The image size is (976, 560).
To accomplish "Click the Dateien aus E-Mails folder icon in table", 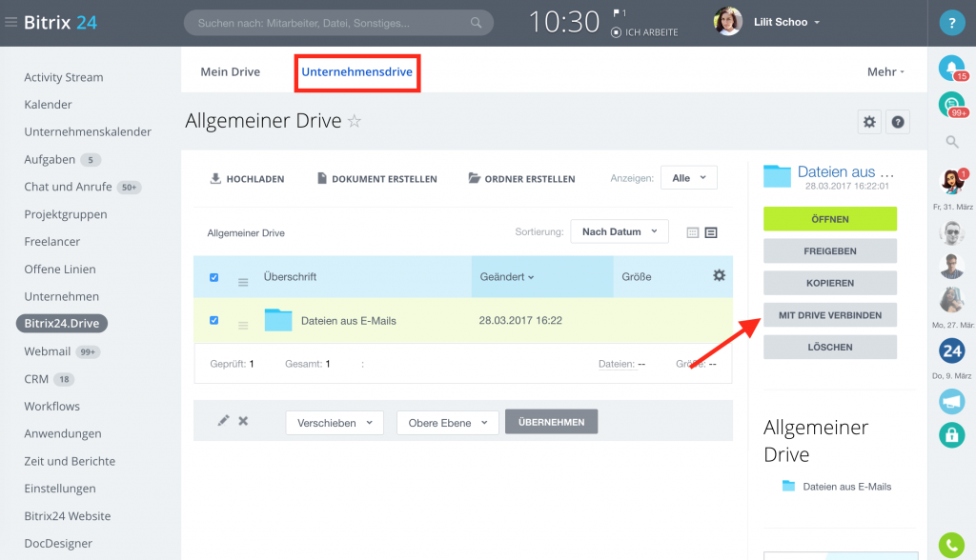I will tap(278, 320).
